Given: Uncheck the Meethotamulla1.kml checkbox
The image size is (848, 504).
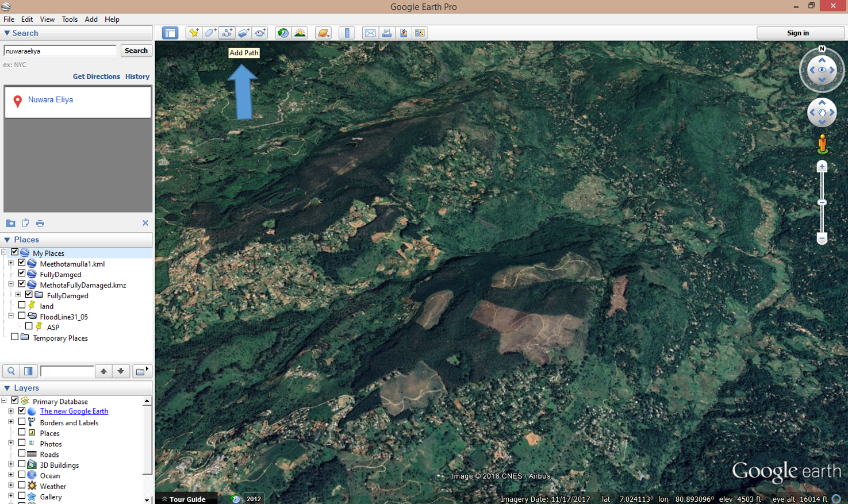Looking at the screenshot, I should [x=22, y=263].
